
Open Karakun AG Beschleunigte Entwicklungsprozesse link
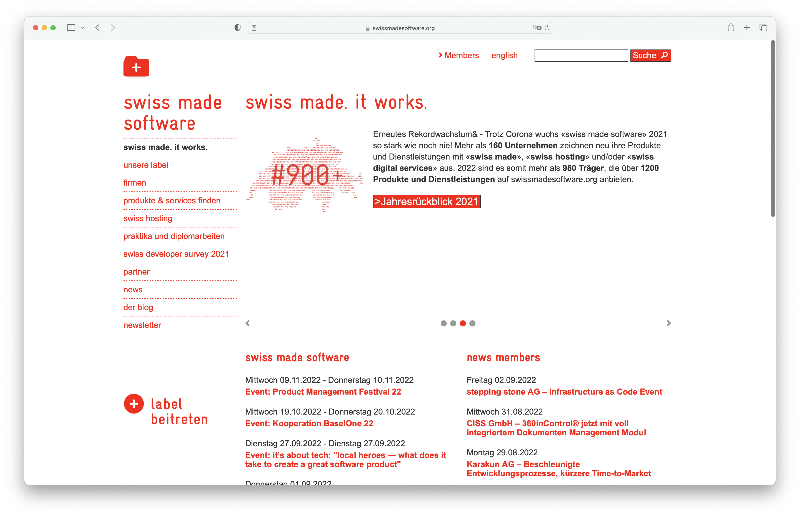click(x=559, y=469)
